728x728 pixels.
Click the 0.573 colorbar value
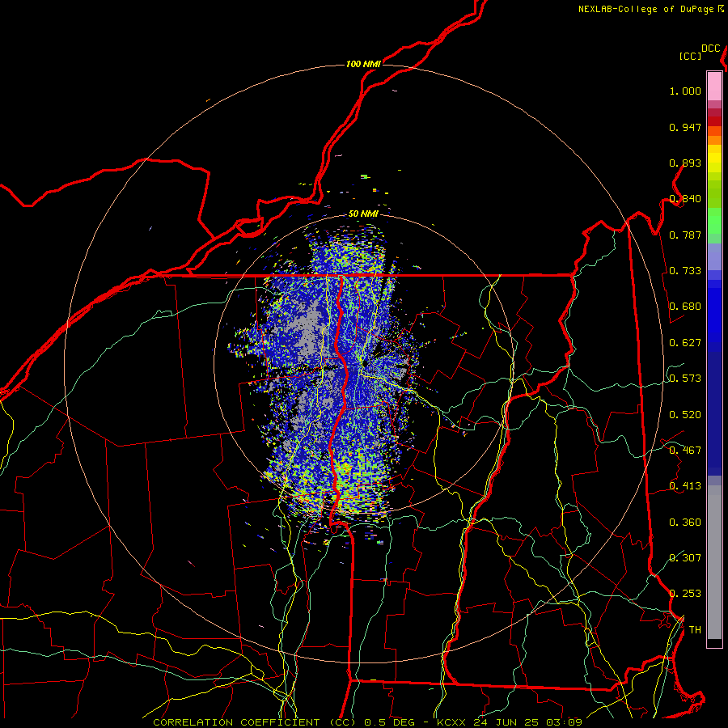(685, 379)
